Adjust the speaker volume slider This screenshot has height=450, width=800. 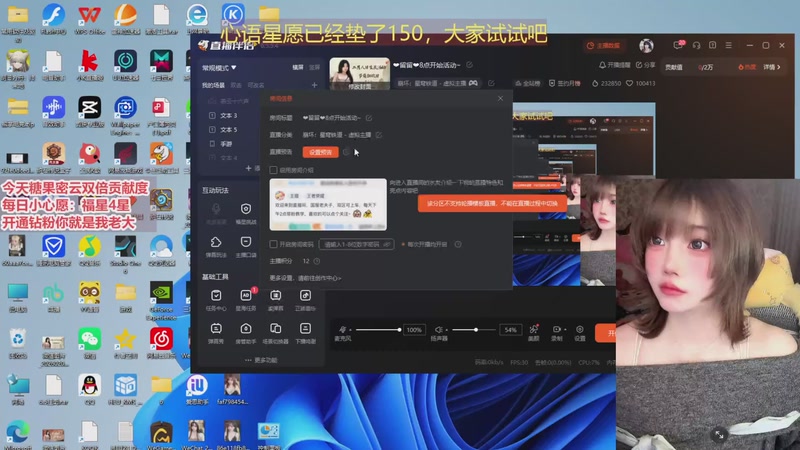(473, 330)
